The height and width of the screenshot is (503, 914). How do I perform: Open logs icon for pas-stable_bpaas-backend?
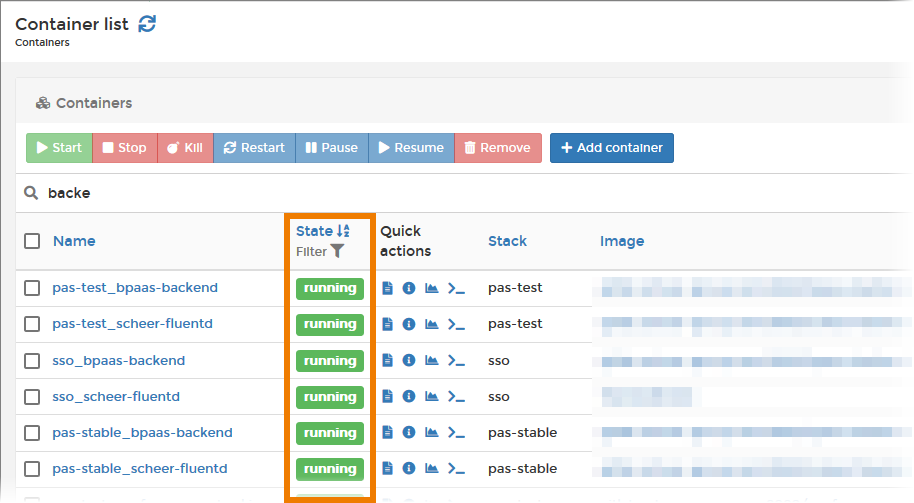pyautogui.click(x=388, y=433)
